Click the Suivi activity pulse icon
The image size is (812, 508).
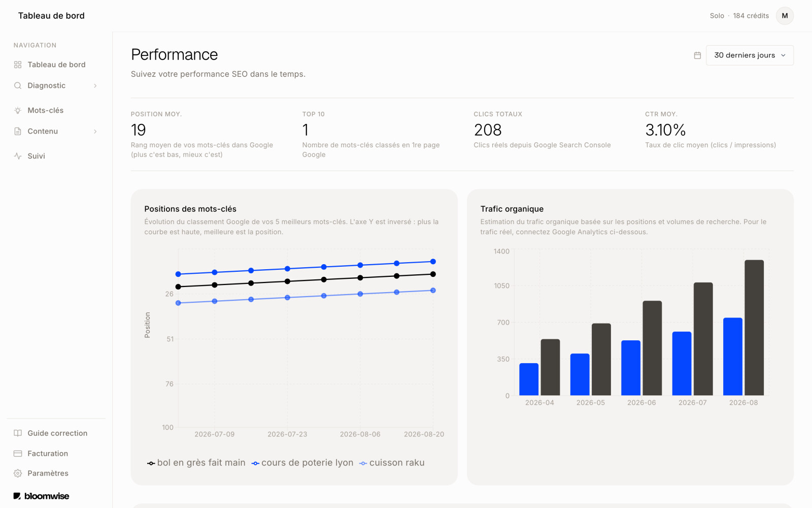point(18,156)
